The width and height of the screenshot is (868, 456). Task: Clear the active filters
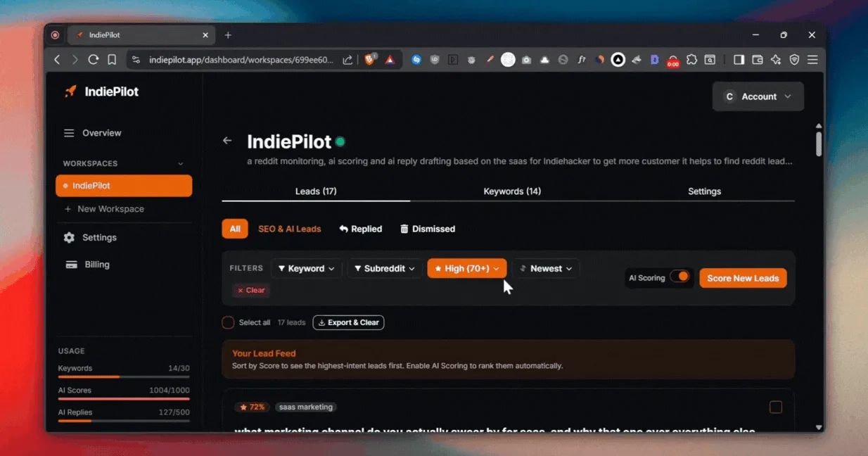251,290
